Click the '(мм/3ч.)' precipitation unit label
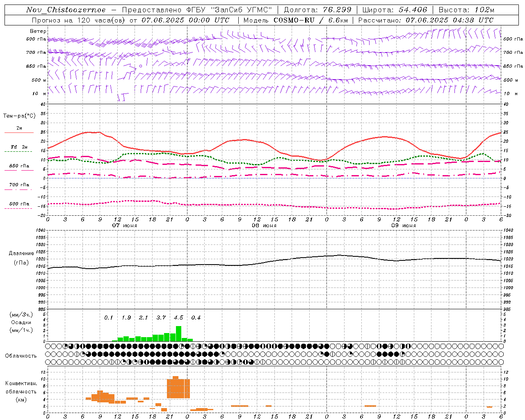Screen dimensions: 525x420 click(x=21, y=315)
